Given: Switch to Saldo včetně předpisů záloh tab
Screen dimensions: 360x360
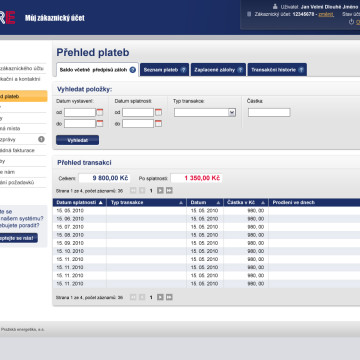Looking at the screenshot, I should [97, 70].
